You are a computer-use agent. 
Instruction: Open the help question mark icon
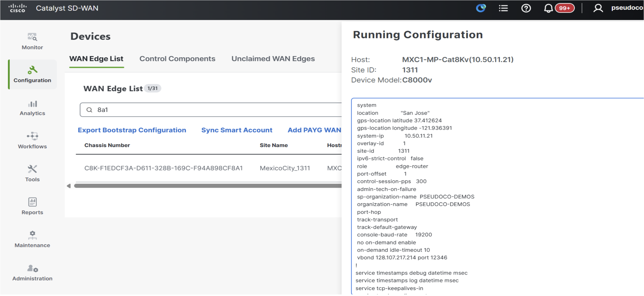pos(526,8)
